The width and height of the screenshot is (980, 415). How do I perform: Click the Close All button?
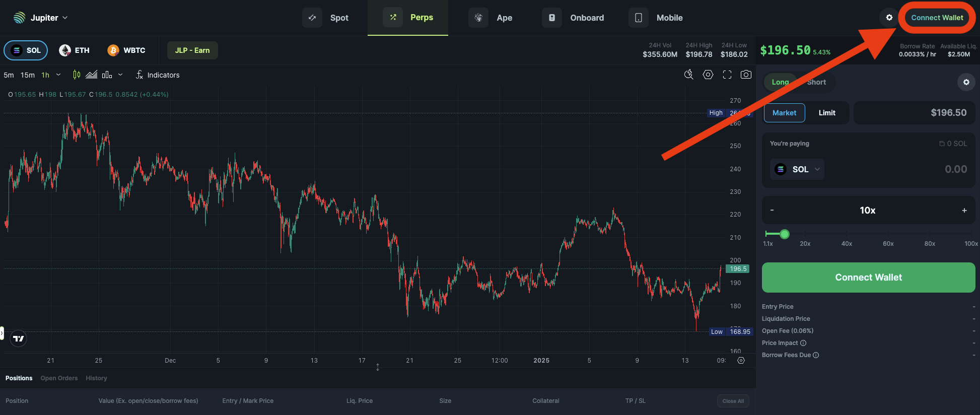(733, 401)
